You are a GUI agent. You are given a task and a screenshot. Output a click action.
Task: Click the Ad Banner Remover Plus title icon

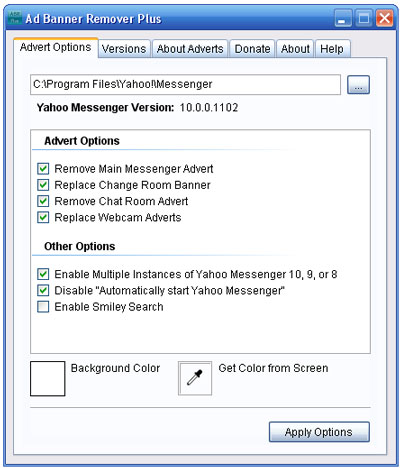coord(15,17)
